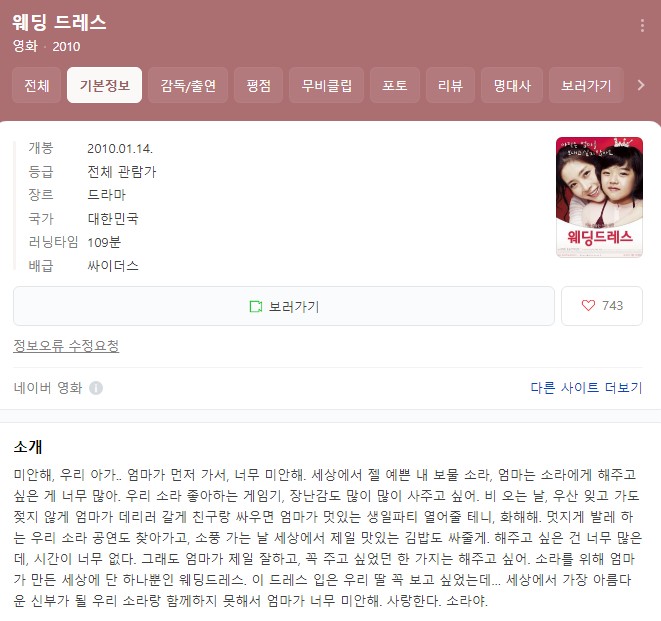
Task: Open the 평점 tab
Action: (x=258, y=85)
